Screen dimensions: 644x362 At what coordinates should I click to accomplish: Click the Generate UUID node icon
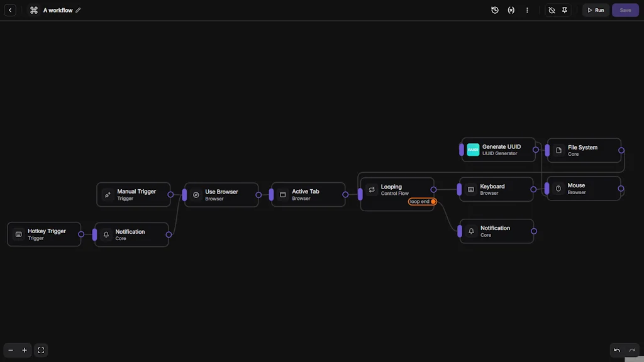pyautogui.click(x=473, y=150)
